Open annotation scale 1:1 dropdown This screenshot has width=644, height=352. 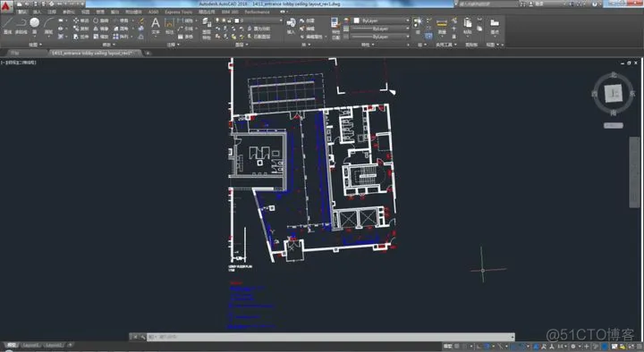point(562,347)
